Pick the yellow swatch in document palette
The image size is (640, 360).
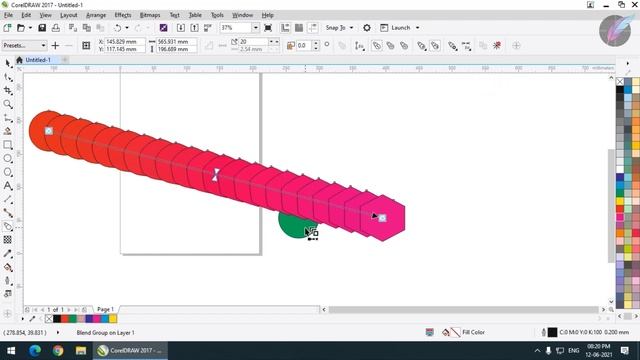point(113,319)
